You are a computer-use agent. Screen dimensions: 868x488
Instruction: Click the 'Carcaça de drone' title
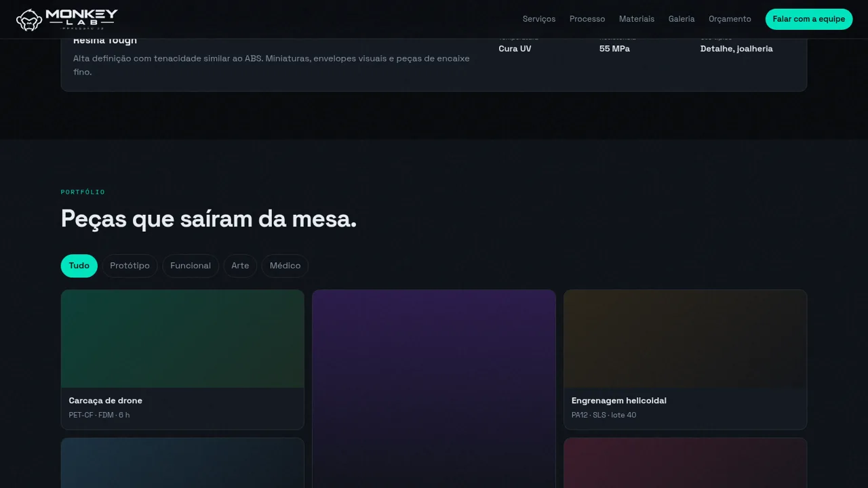(x=106, y=401)
